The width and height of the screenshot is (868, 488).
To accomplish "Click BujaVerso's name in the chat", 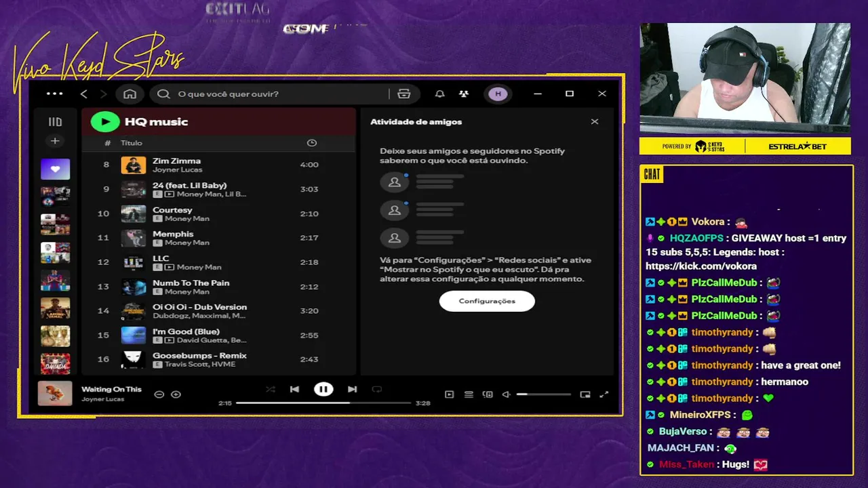I will (x=683, y=432).
